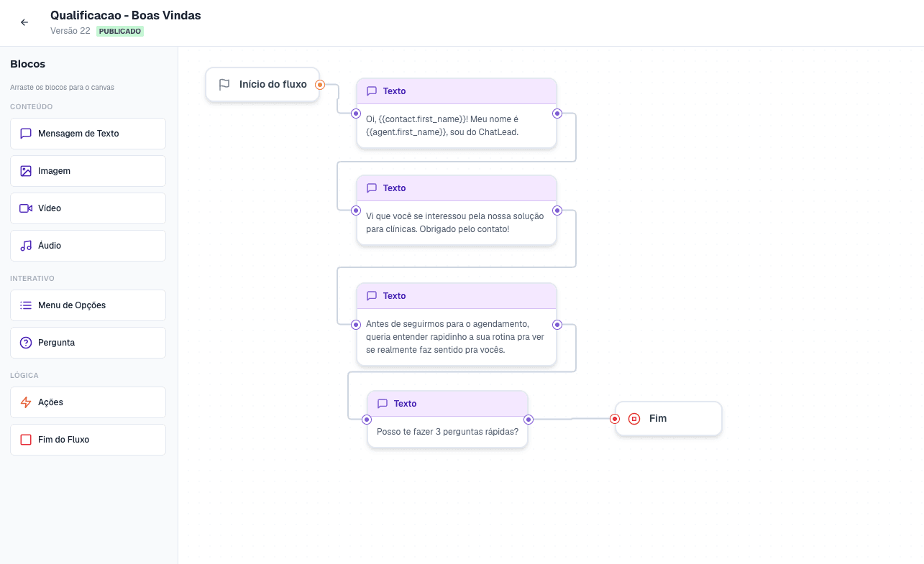Click the Mensagem de Texto speech bubble icon
The height and width of the screenshot is (564, 924).
(26, 134)
